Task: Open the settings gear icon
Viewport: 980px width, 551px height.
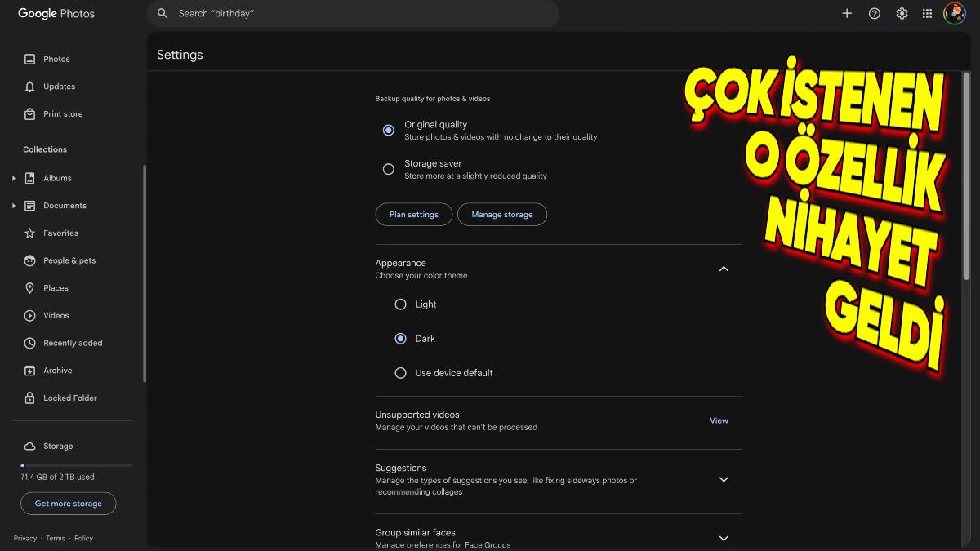Action: tap(902, 13)
